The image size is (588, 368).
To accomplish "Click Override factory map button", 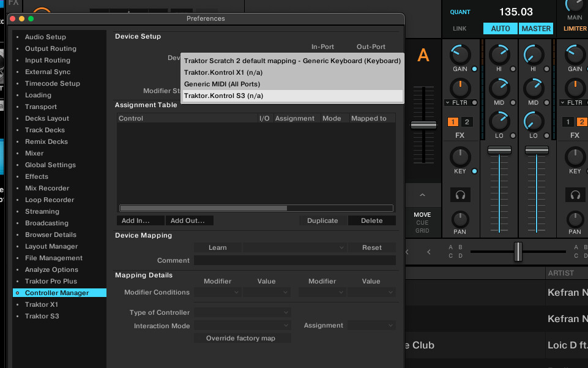I will (243, 338).
